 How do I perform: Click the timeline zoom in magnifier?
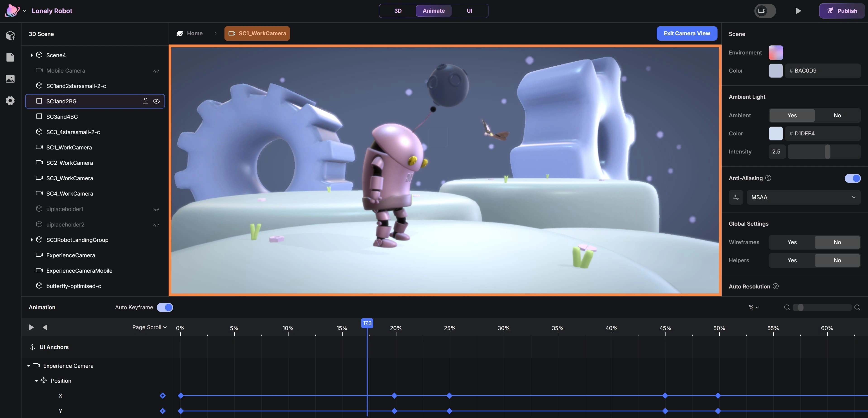(858, 307)
